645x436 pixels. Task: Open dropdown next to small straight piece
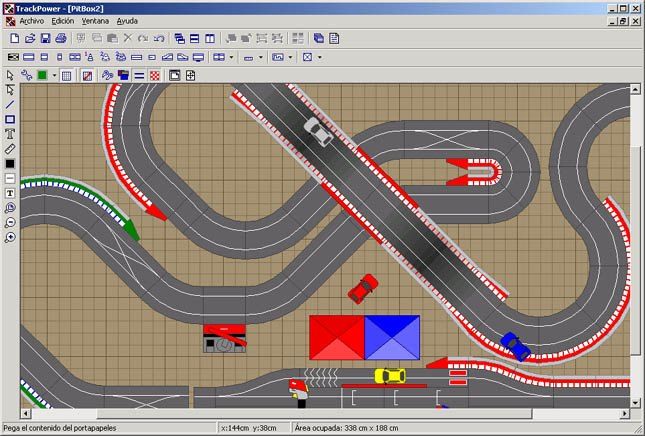coord(260,57)
